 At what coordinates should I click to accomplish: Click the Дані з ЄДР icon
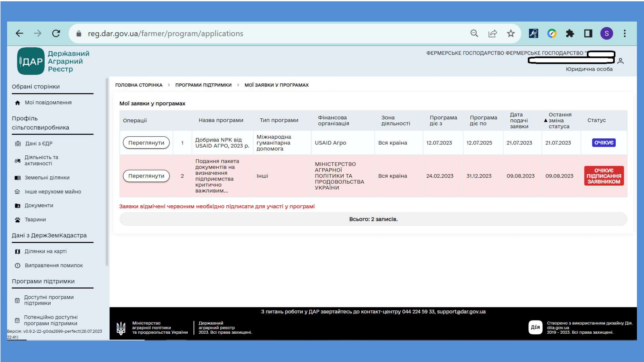tap(18, 144)
